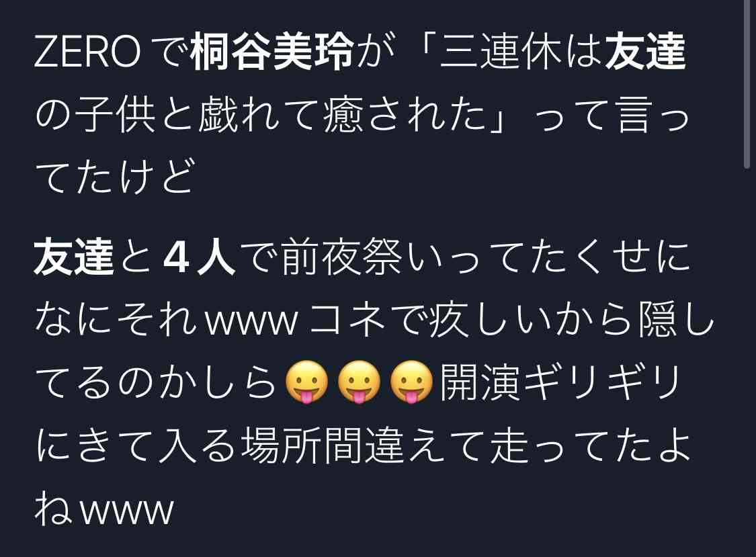Image resolution: width=756 pixels, height=557 pixels.
Task: Click the vertical scrollbar thumb at right
Action: [x=747, y=85]
